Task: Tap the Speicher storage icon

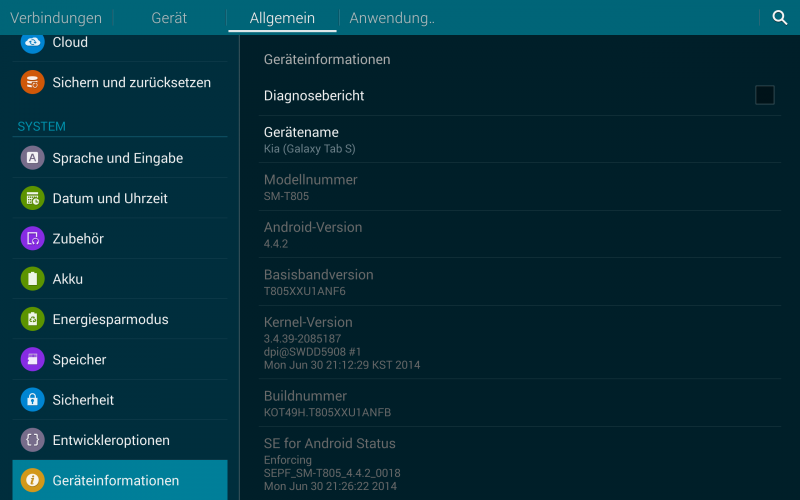Action: [33, 359]
